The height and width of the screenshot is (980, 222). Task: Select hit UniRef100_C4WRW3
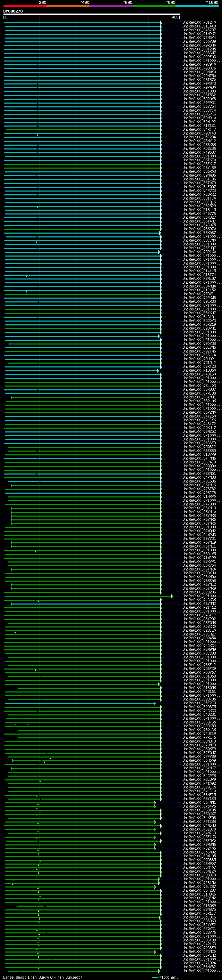[x=199, y=535]
